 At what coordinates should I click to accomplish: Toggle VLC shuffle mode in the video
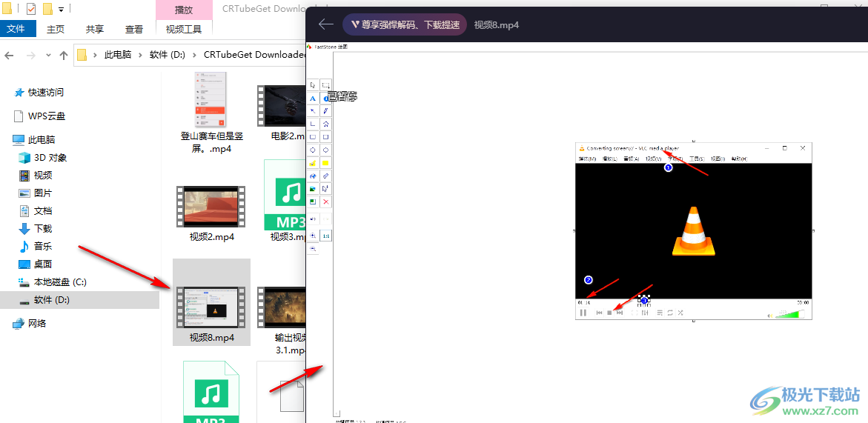[681, 313]
